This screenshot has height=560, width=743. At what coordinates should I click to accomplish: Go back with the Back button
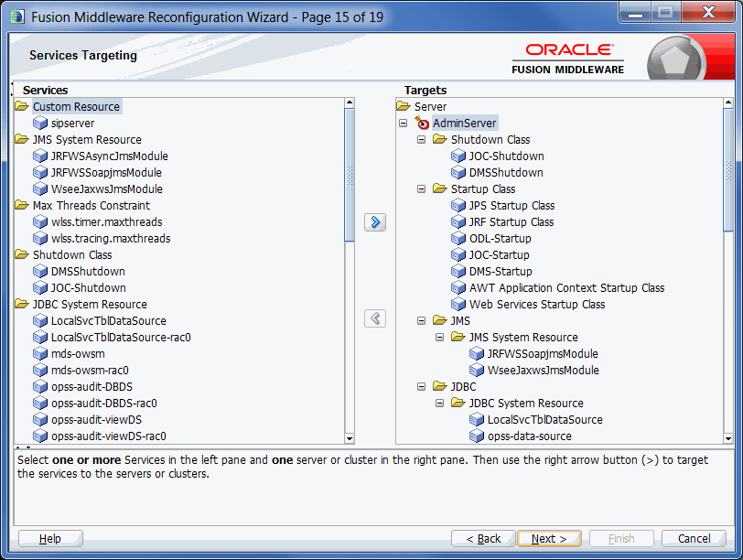point(483,539)
